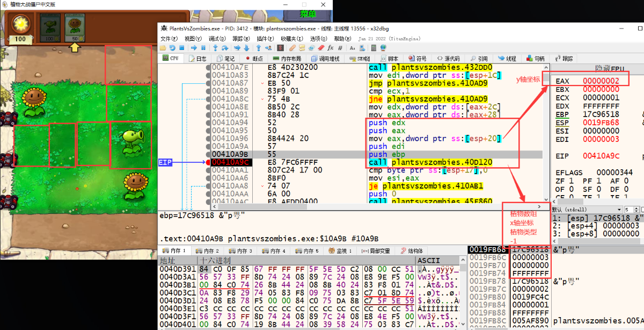This screenshot has width=644, height=330.
Task: Click the Step into toolbar icon
Action: 215,47
